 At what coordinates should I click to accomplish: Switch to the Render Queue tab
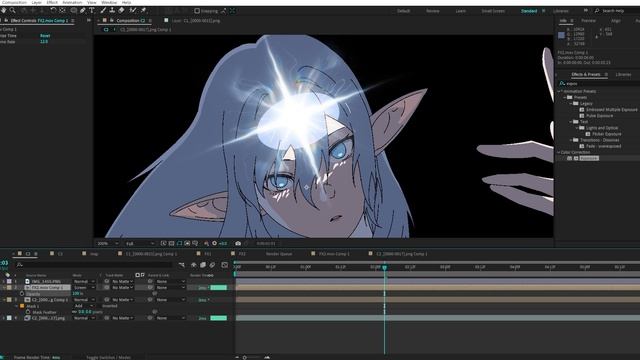[279, 254]
